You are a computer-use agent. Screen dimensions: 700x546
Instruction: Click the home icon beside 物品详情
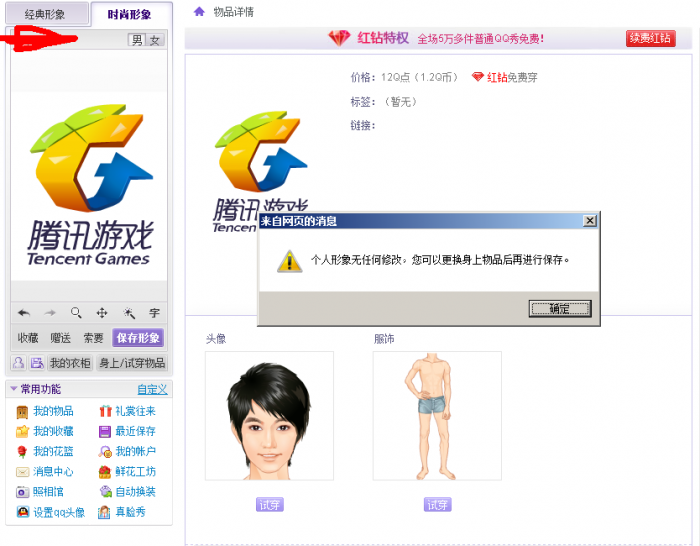tap(199, 12)
